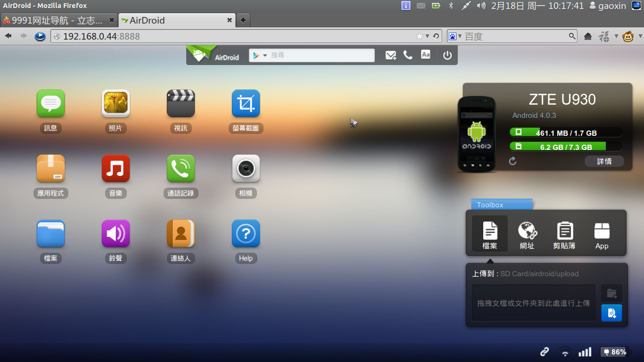The width and height of the screenshot is (644, 362).
Task: Open the 應用程式 apps icon
Action: 51,168
